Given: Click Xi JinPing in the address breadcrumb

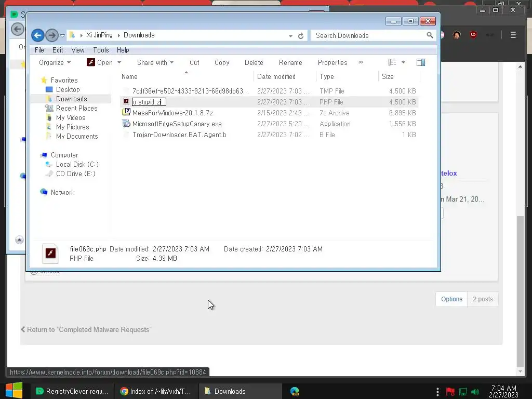Looking at the screenshot, I should (x=99, y=35).
